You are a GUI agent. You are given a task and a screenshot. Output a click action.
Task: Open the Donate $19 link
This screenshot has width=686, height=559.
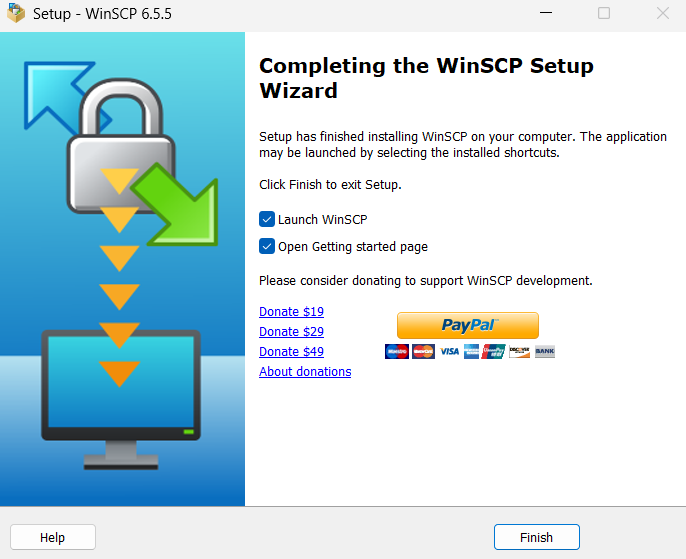tap(291, 311)
